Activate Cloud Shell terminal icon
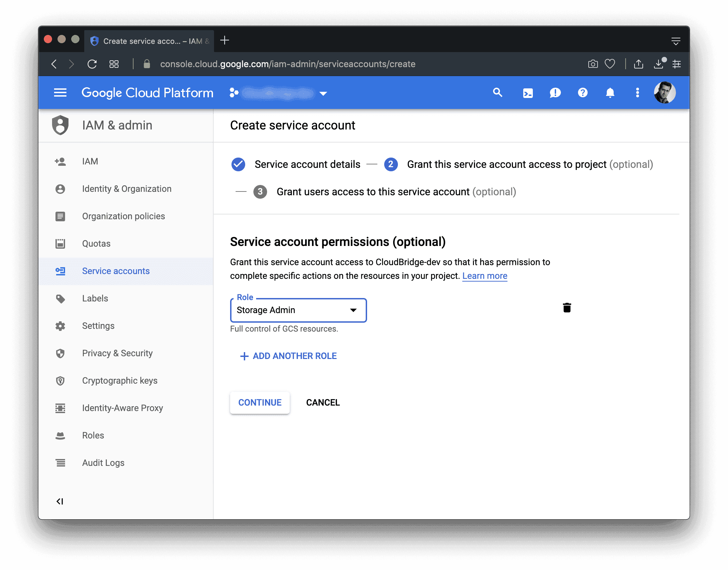The width and height of the screenshot is (728, 570). 528,93
